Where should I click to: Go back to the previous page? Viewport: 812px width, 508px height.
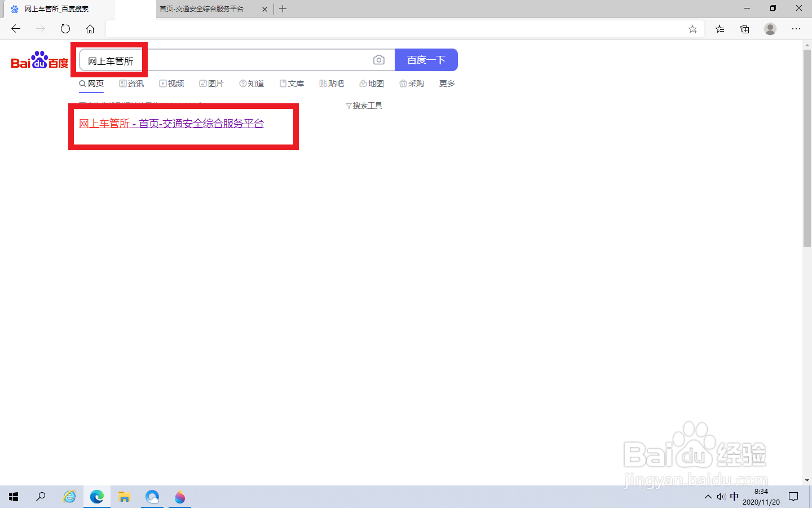[16, 29]
